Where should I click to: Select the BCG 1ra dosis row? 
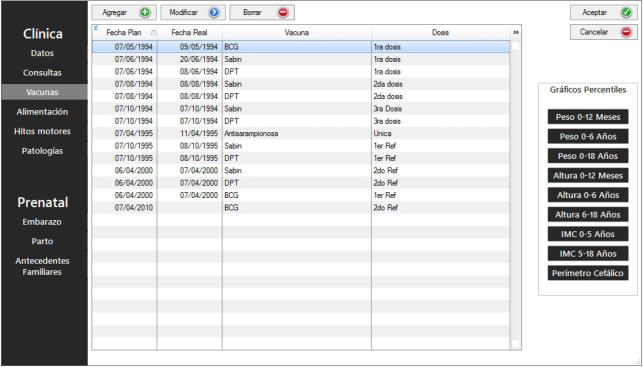point(301,47)
